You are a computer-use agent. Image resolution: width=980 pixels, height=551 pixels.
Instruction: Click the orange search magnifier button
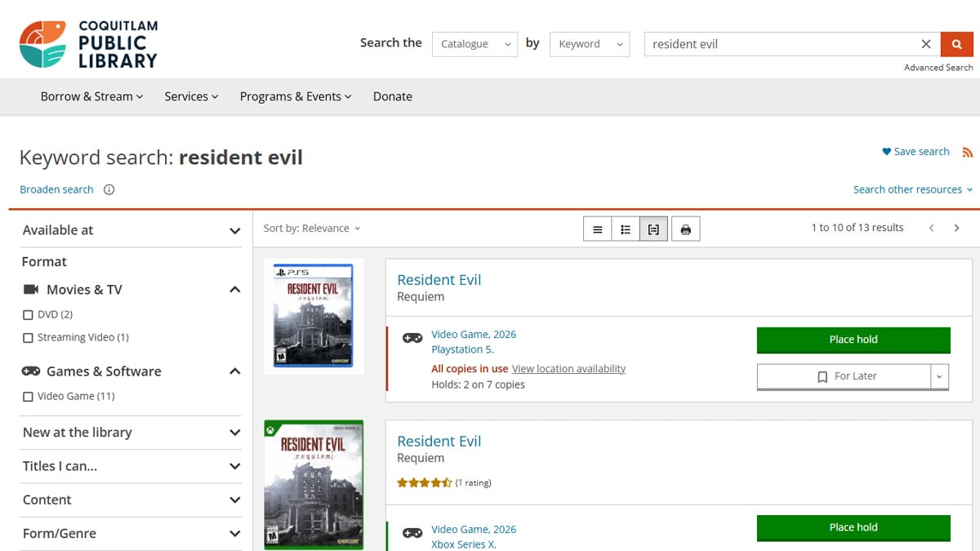[956, 44]
